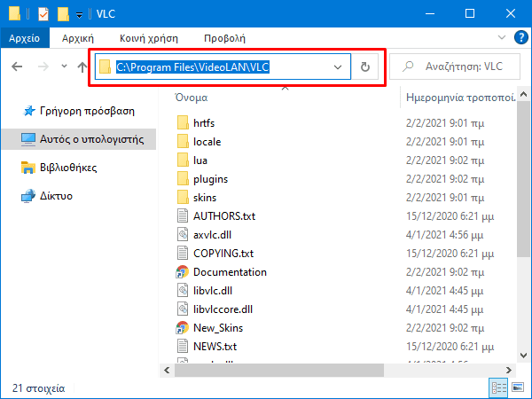Select the libvlccore.dll file icon
Screen dimensions: 532x399
tap(183, 309)
